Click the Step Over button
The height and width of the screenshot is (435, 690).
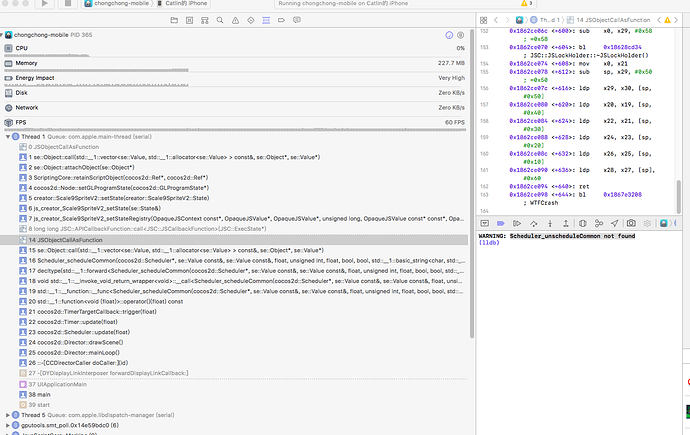tap(533, 223)
